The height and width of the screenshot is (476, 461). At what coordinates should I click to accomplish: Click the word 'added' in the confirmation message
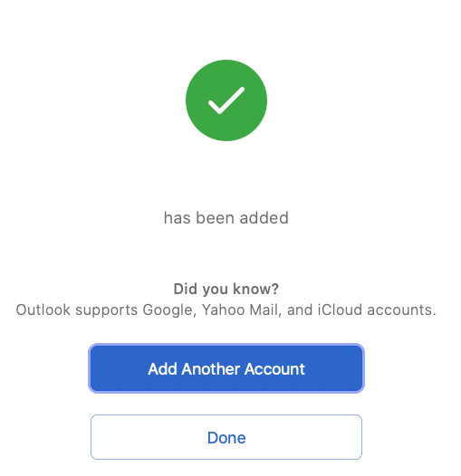pos(264,218)
